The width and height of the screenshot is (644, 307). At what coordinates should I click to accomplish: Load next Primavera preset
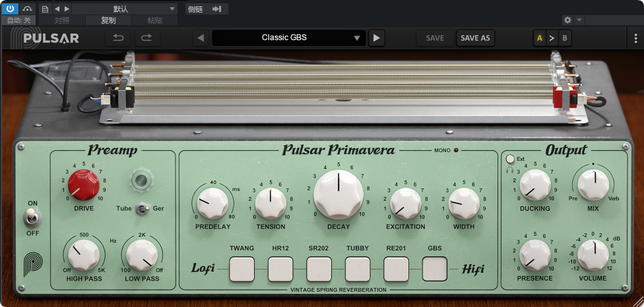[x=377, y=38]
